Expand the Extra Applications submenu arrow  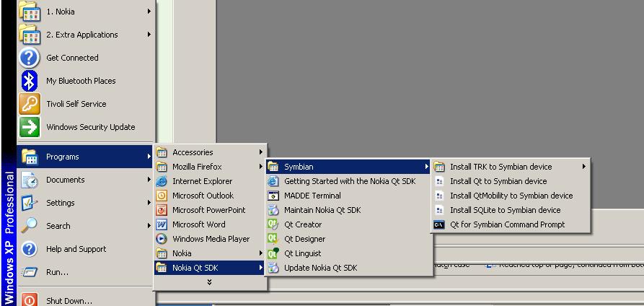tap(149, 35)
